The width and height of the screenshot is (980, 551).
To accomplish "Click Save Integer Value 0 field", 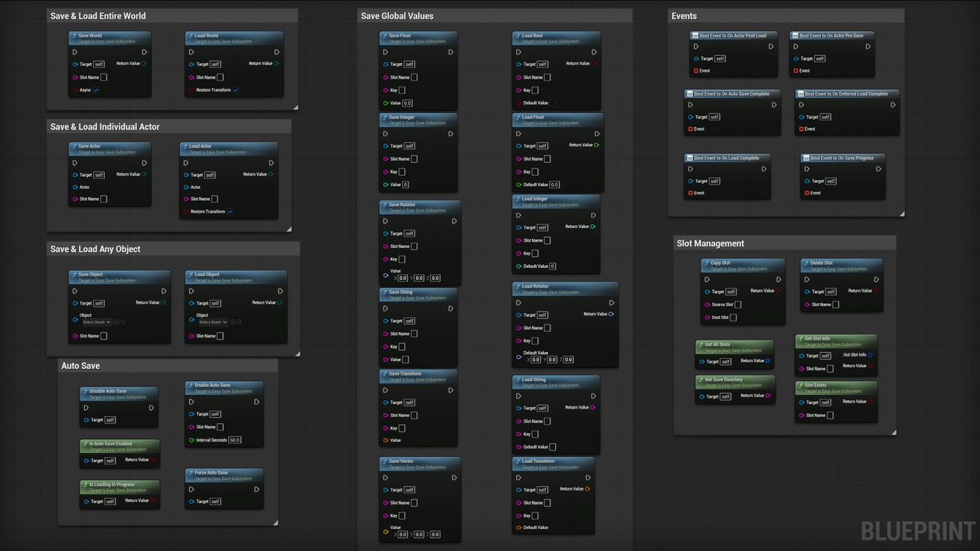I will tap(405, 184).
